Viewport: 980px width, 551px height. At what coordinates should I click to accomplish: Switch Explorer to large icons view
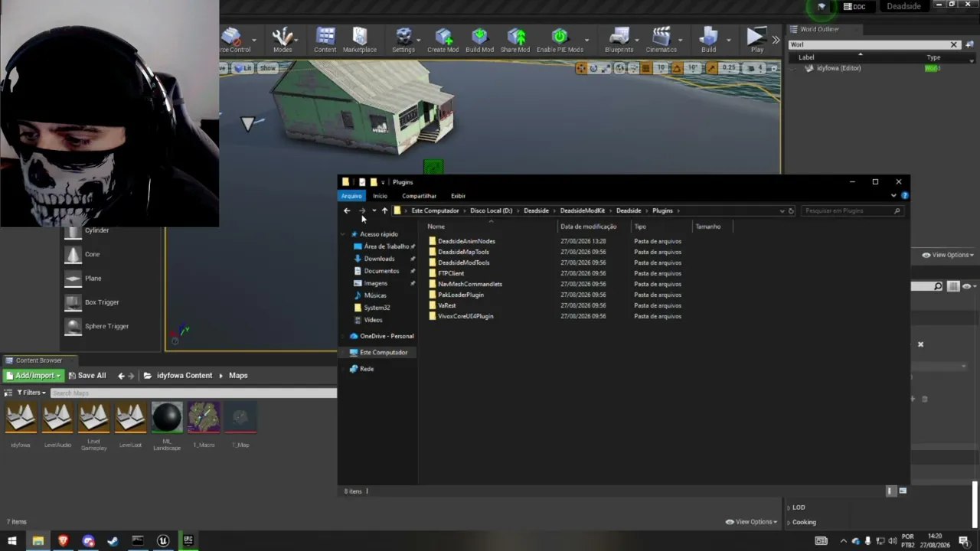(903, 491)
